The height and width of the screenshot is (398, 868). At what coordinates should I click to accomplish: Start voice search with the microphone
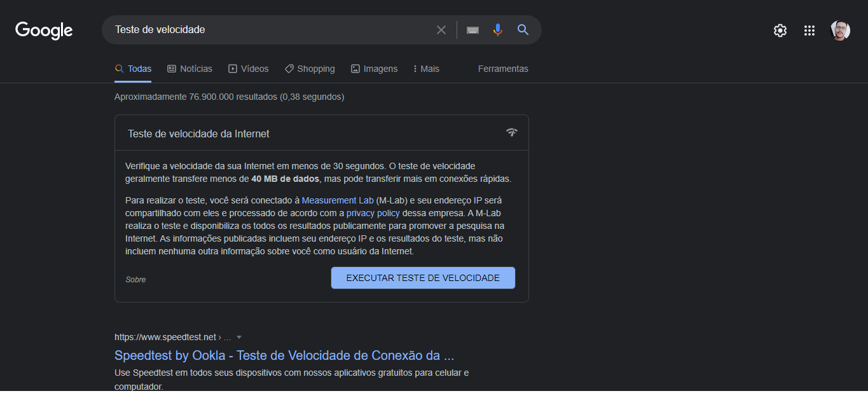497,30
